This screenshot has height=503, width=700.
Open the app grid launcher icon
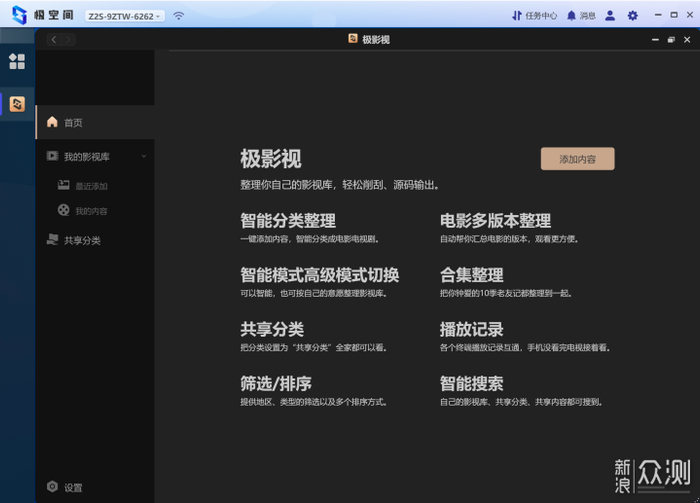(17, 61)
